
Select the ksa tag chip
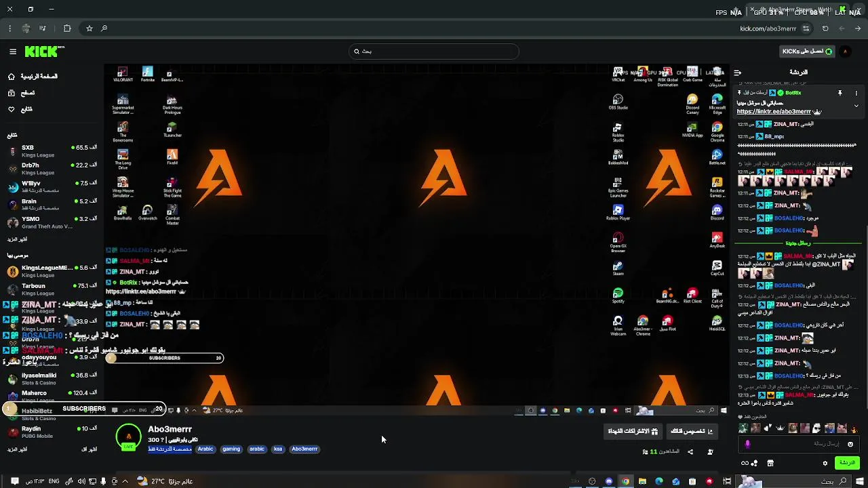click(x=278, y=449)
